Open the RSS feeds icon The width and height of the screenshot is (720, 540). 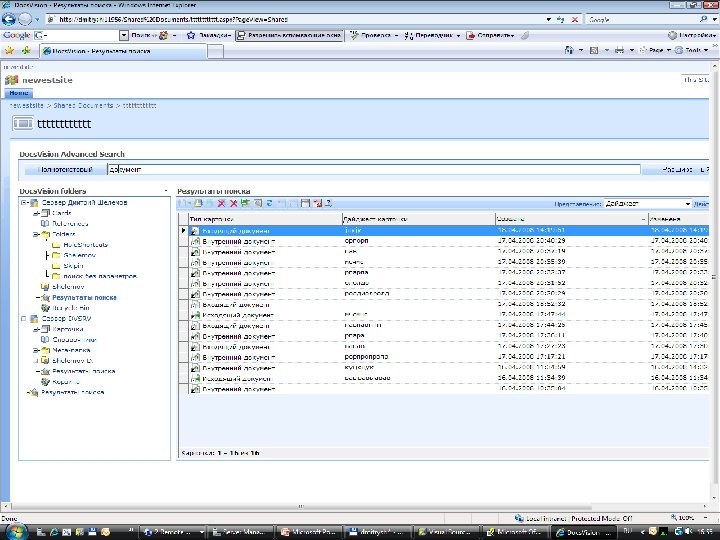(594, 50)
